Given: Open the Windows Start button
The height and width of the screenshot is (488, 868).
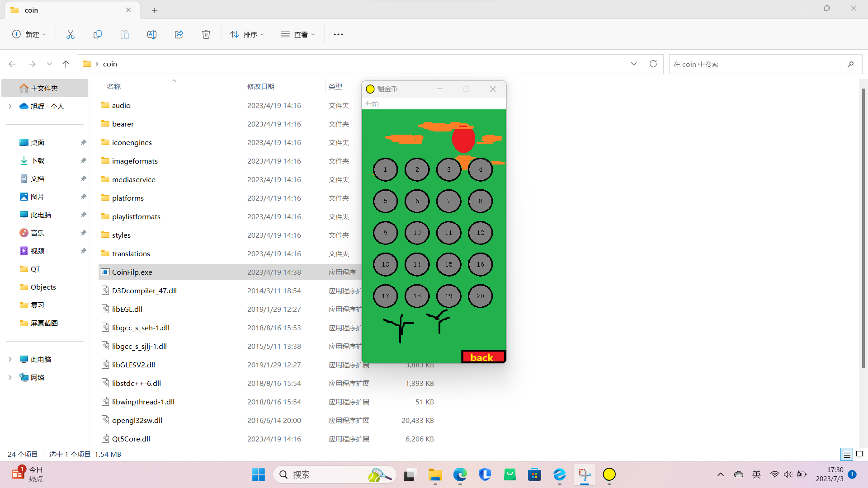Looking at the screenshot, I should click(x=258, y=474).
